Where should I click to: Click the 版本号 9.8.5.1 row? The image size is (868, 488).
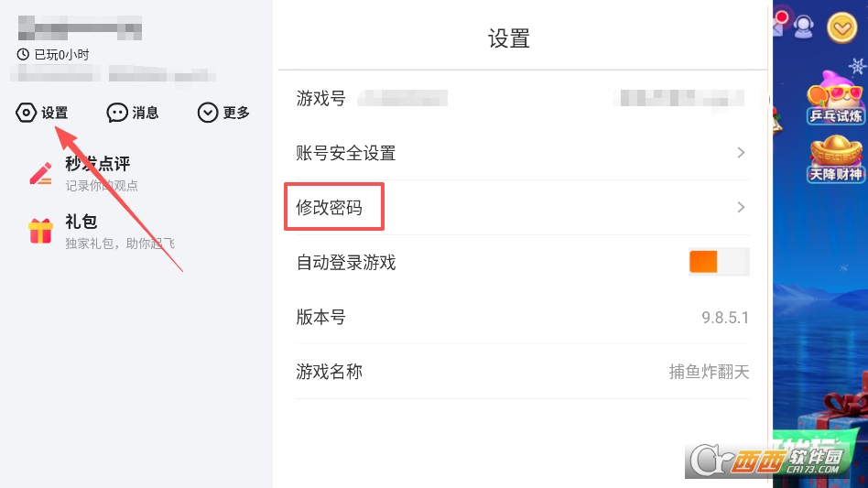(522, 318)
